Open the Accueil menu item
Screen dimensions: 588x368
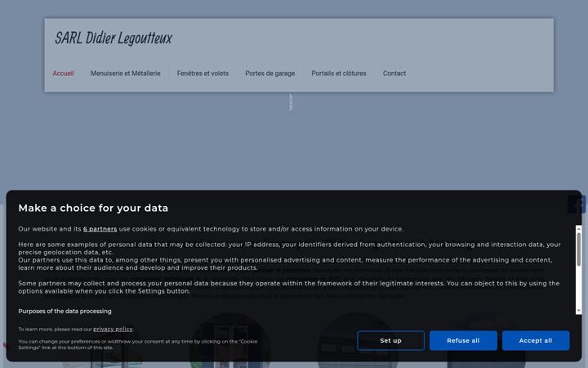pyautogui.click(x=63, y=74)
